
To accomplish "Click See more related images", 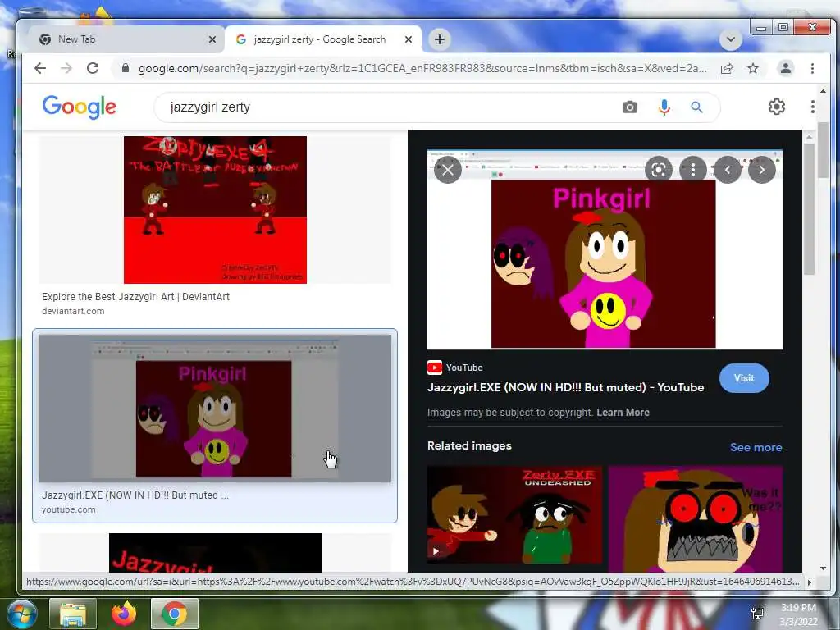I will tap(756, 447).
